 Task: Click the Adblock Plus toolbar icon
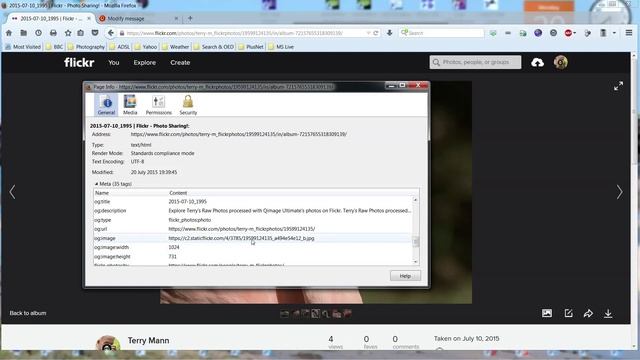pos(568,33)
